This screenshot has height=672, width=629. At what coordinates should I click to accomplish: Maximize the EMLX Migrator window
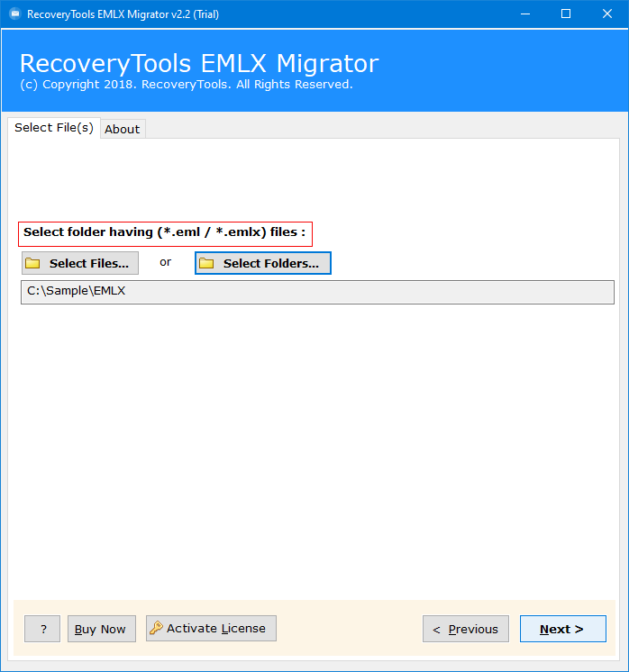click(566, 14)
